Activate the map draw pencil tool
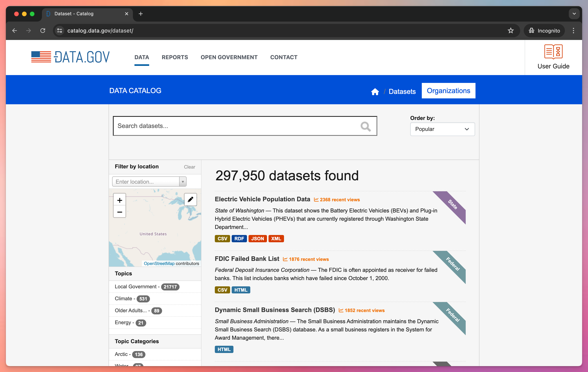Screen dimensions: 588x372 click(x=190, y=200)
